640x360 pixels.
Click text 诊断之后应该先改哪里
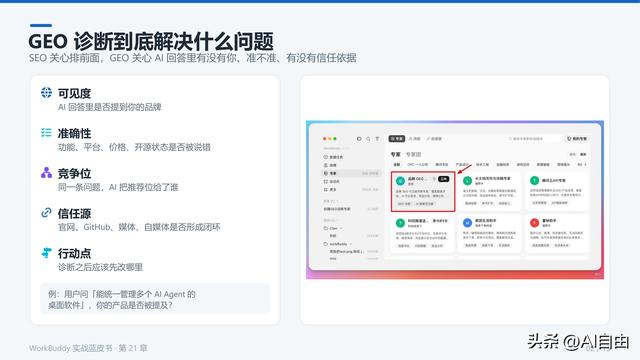click(100, 267)
